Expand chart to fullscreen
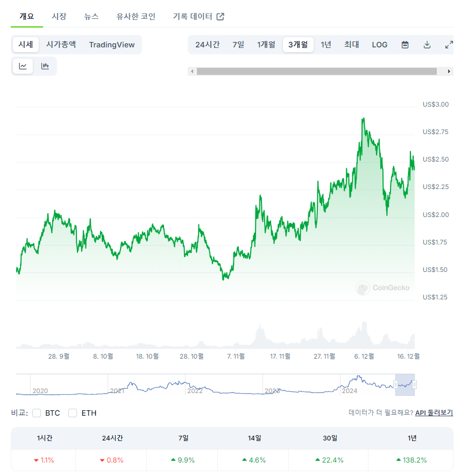461x476 pixels. (449, 45)
